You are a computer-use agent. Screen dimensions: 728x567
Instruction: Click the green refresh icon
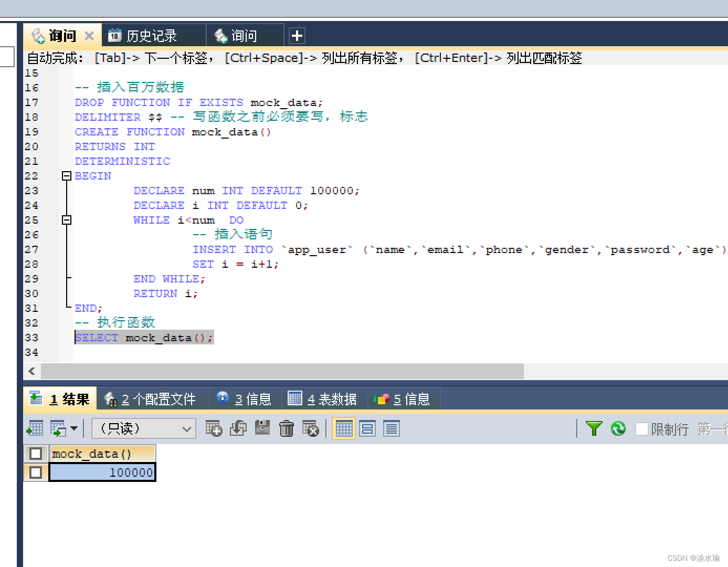618,428
